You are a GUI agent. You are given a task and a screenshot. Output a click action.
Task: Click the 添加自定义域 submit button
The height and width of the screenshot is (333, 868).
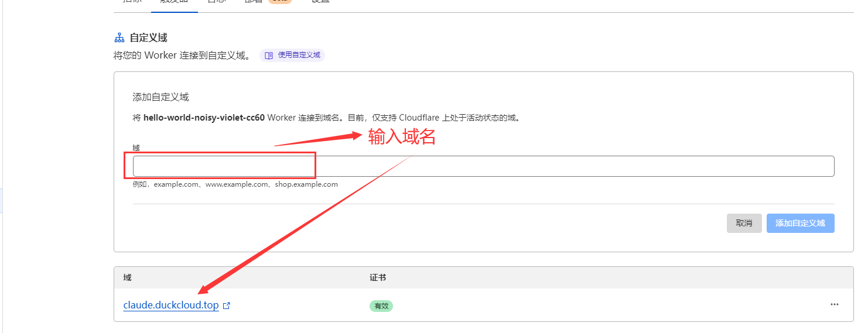[x=800, y=223]
